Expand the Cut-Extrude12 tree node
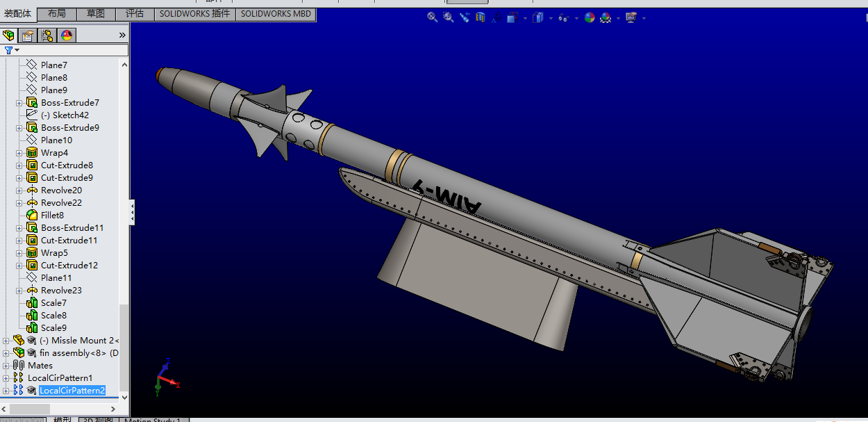The height and width of the screenshot is (422, 868). pos(19,266)
